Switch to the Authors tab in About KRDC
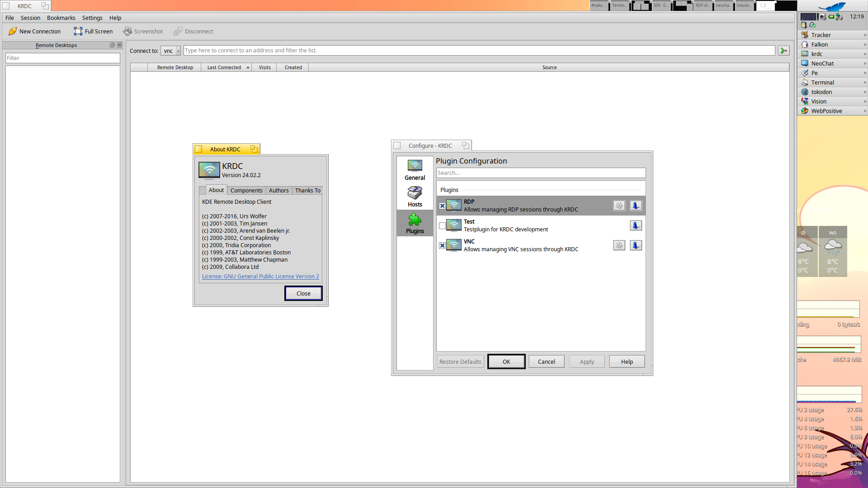Screen dimensions: 868x488 coord(278,190)
